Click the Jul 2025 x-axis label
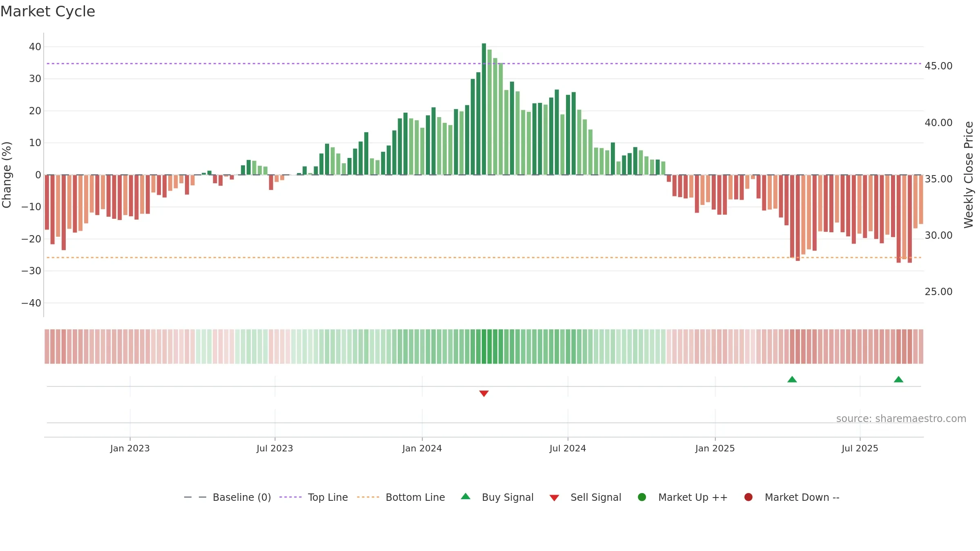The height and width of the screenshot is (551, 980). (860, 449)
